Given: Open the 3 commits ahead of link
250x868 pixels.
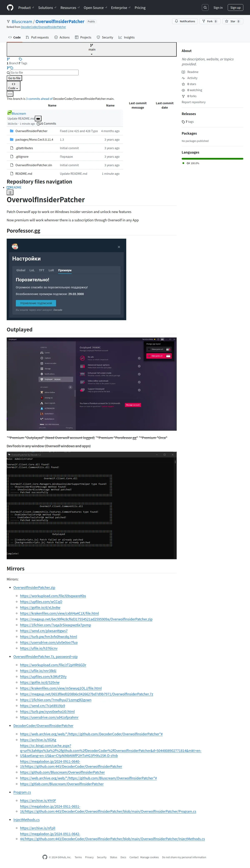Looking at the screenshot, I should click(x=39, y=99).
